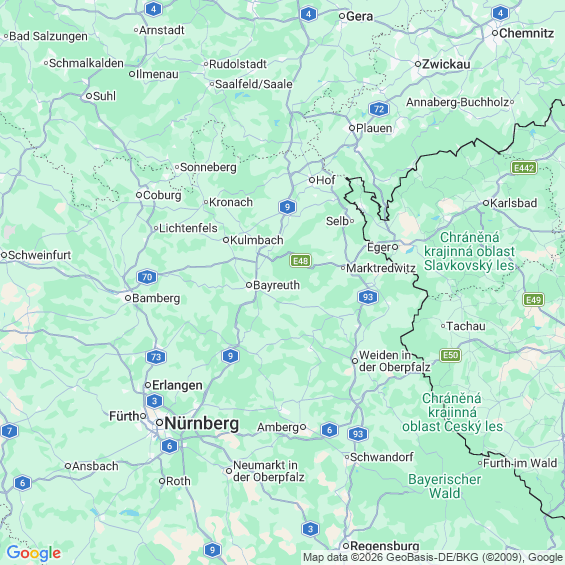Select the Zwickau city label
565x565 pixels.
(x=446, y=64)
